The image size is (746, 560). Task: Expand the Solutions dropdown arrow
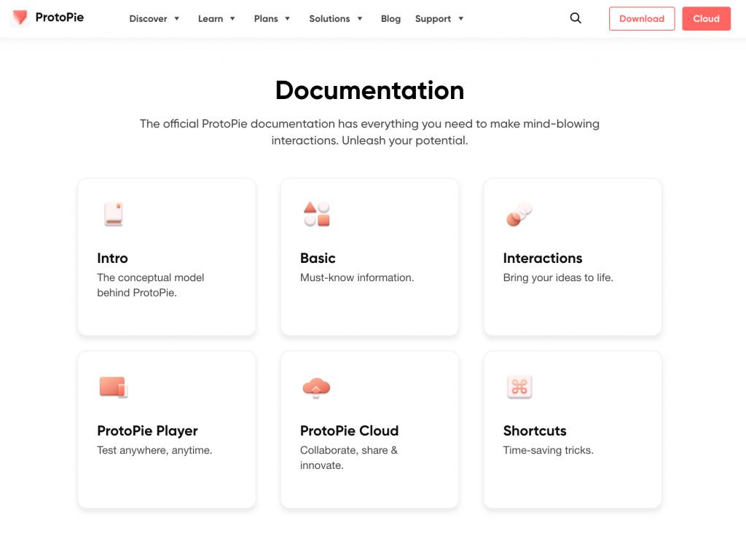[x=360, y=18]
